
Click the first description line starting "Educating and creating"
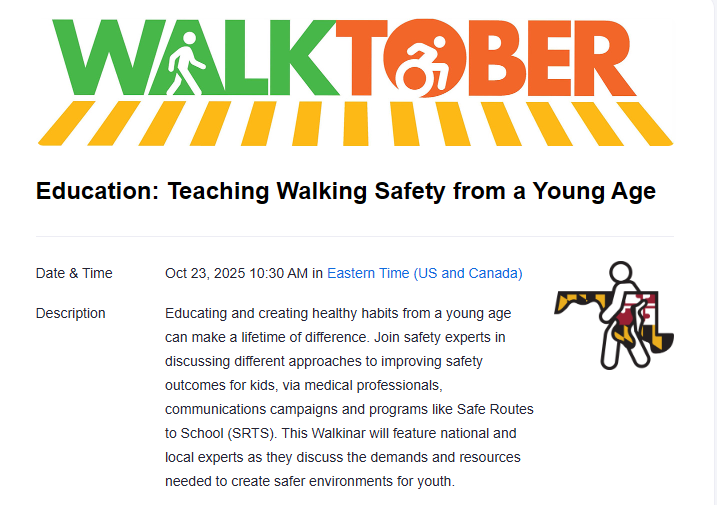coord(338,313)
